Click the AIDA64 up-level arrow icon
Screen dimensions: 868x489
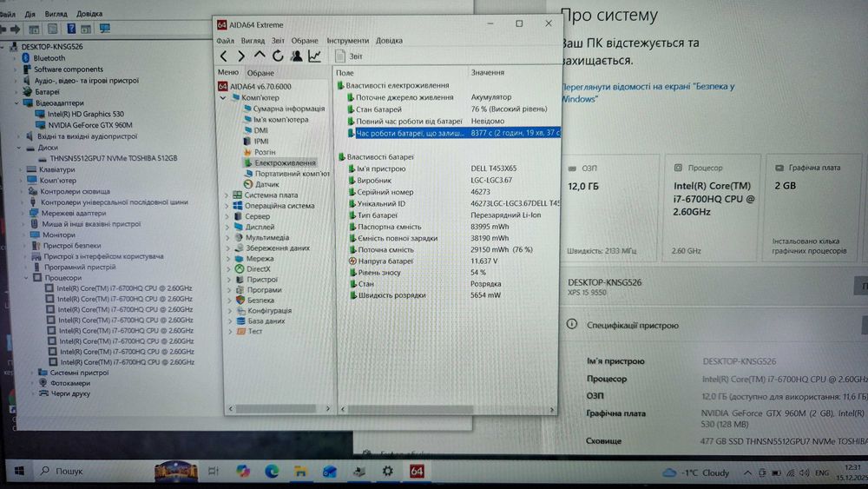(x=260, y=56)
